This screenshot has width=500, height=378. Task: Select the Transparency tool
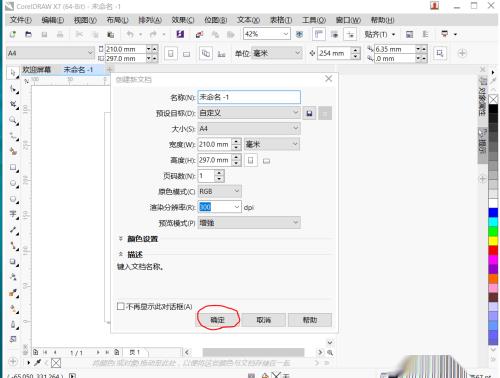click(x=13, y=277)
